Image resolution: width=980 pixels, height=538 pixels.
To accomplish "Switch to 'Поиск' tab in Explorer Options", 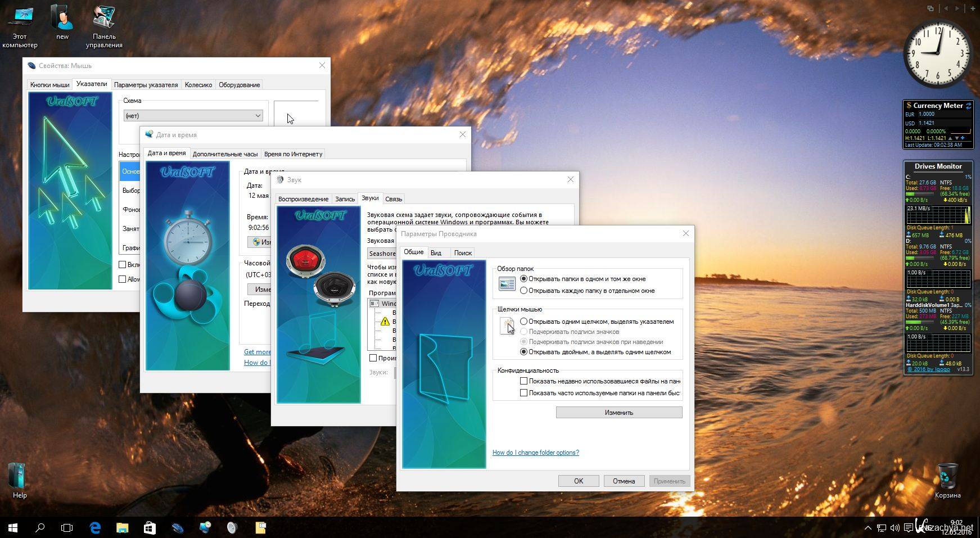I will [x=463, y=253].
